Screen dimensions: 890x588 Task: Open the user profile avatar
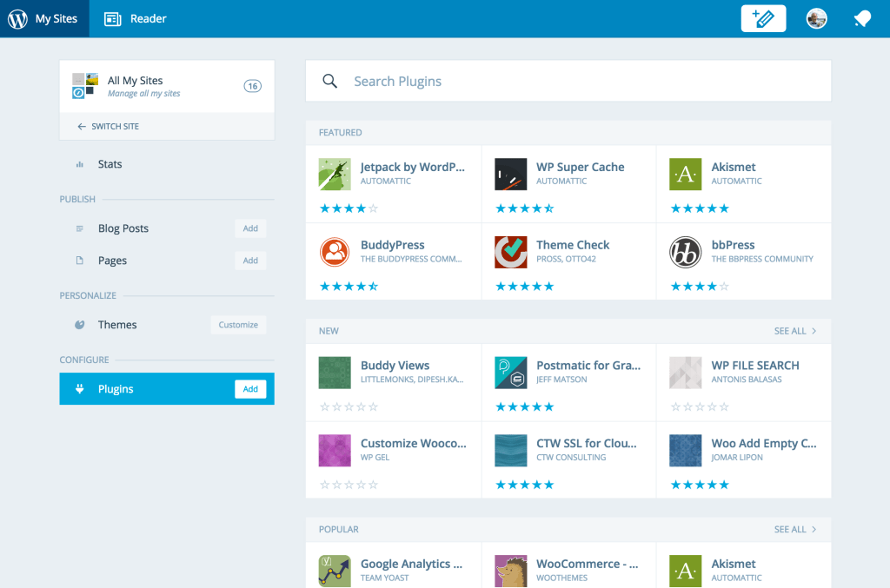[x=816, y=19]
